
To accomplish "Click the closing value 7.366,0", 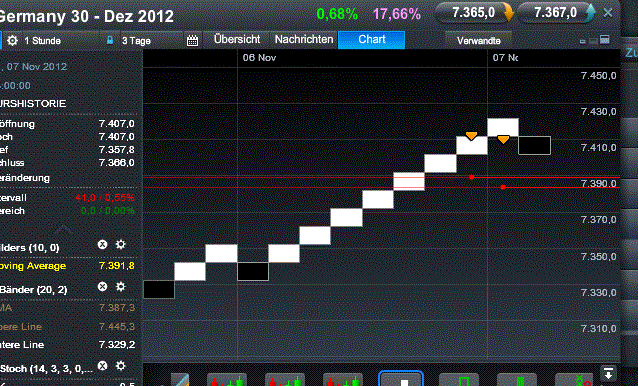I will 116,163.
